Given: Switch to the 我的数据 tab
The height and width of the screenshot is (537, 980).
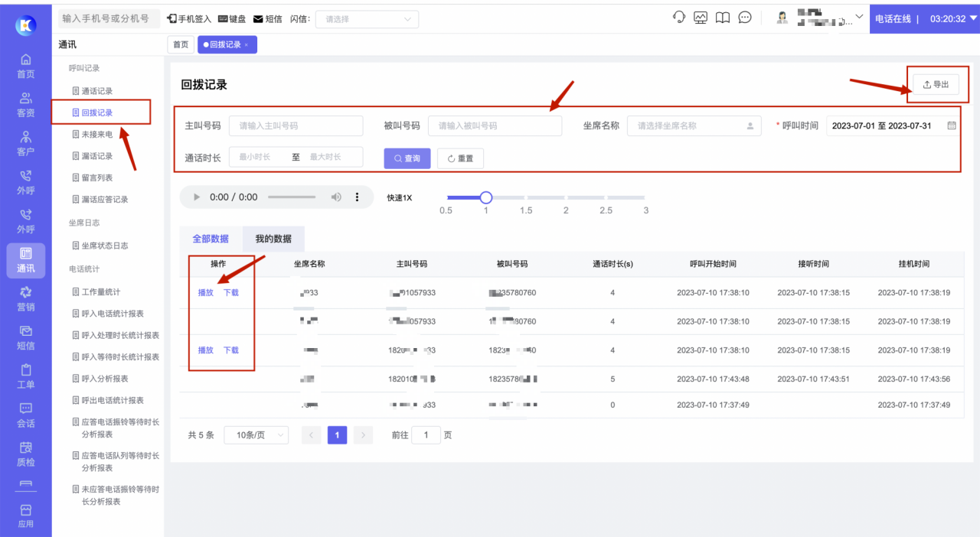Looking at the screenshot, I should click(x=273, y=239).
